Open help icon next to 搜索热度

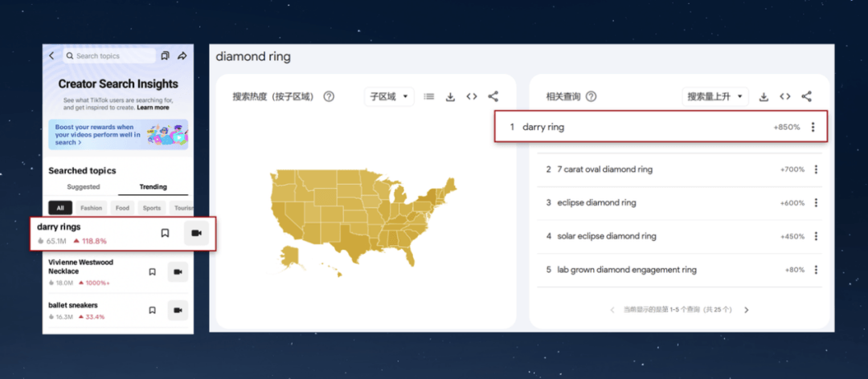[x=329, y=96]
